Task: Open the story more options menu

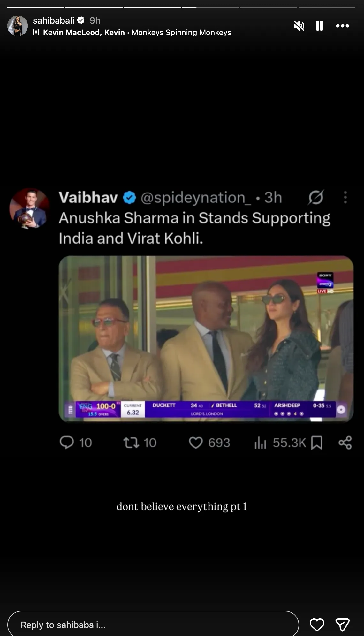Action: pos(342,26)
